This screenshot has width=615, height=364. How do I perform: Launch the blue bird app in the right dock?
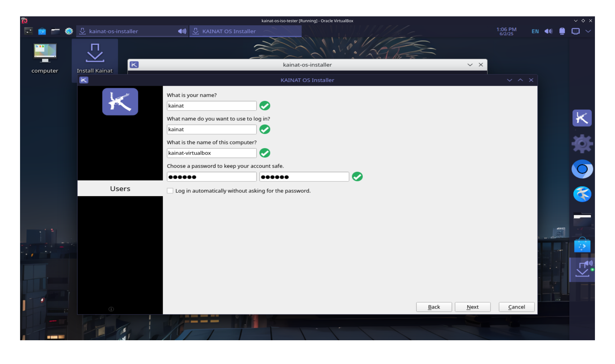click(582, 194)
